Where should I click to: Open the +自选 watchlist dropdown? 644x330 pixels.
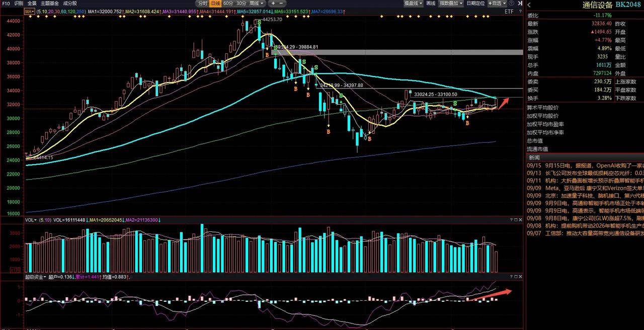498,3
